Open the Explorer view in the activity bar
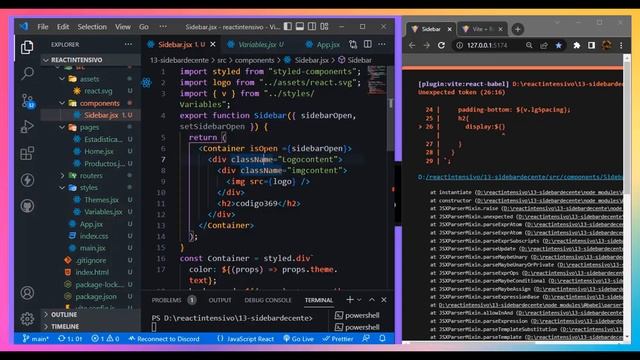 [27, 47]
